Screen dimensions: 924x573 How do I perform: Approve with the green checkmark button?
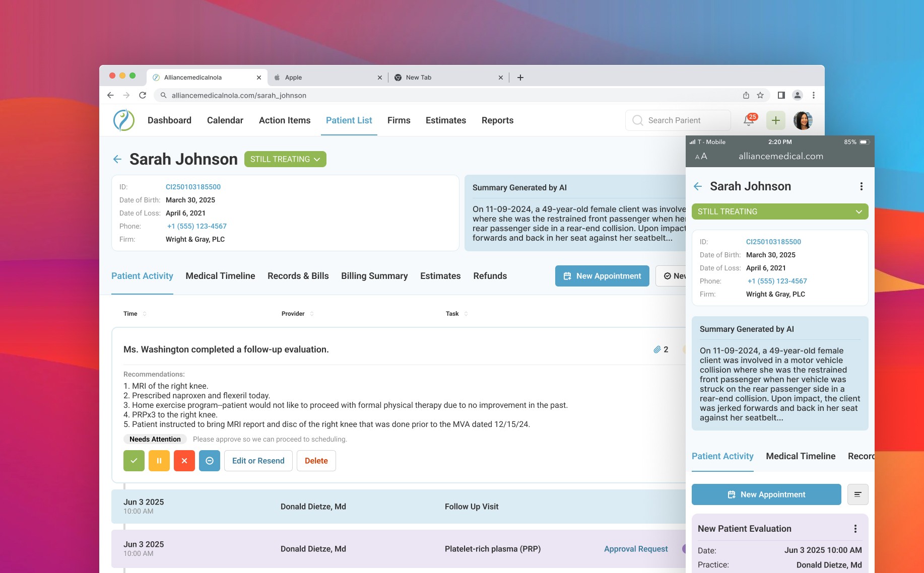tap(134, 461)
